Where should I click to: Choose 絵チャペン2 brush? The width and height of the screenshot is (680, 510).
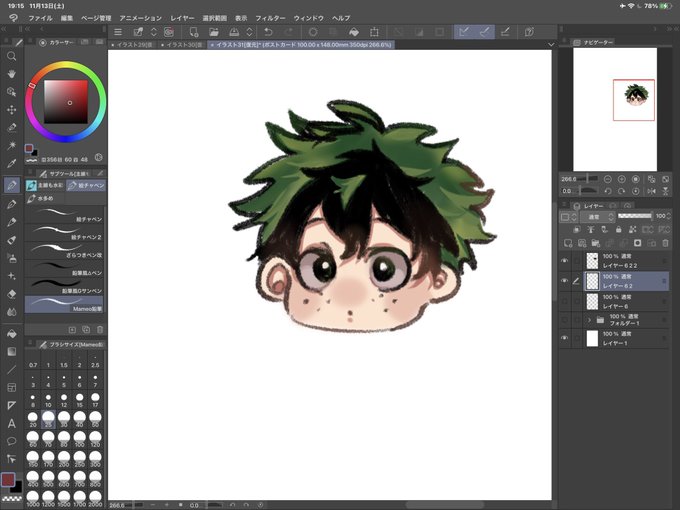(64, 232)
